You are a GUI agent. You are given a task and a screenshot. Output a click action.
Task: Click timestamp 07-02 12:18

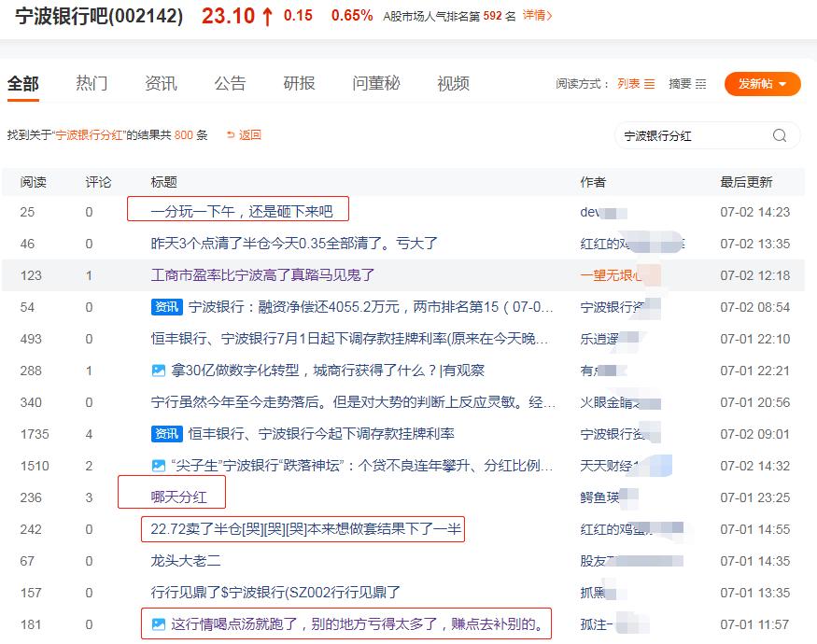(x=755, y=275)
